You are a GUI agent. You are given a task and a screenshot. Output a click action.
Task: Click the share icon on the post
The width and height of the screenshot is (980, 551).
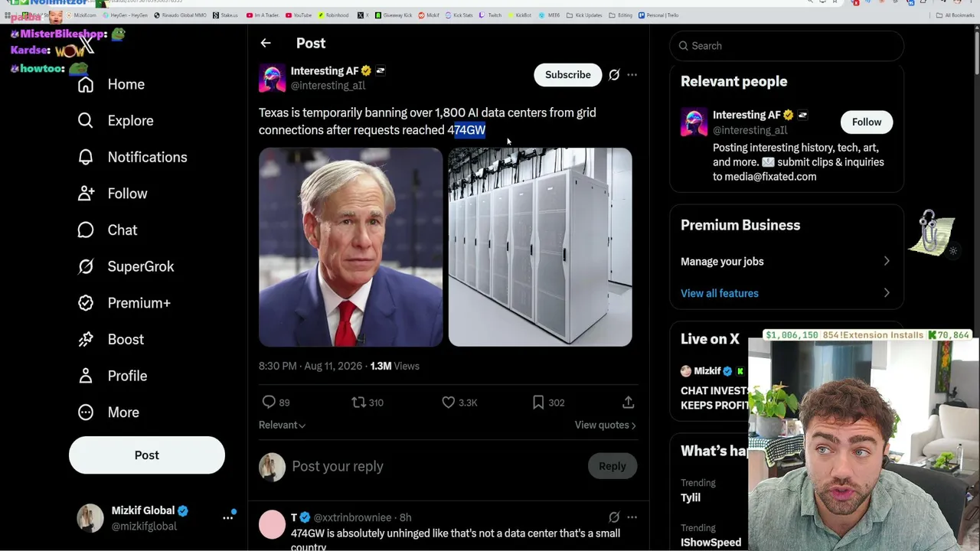coord(628,403)
